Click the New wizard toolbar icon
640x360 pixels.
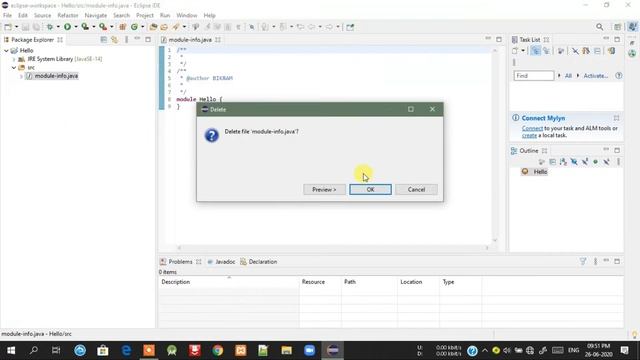8,27
